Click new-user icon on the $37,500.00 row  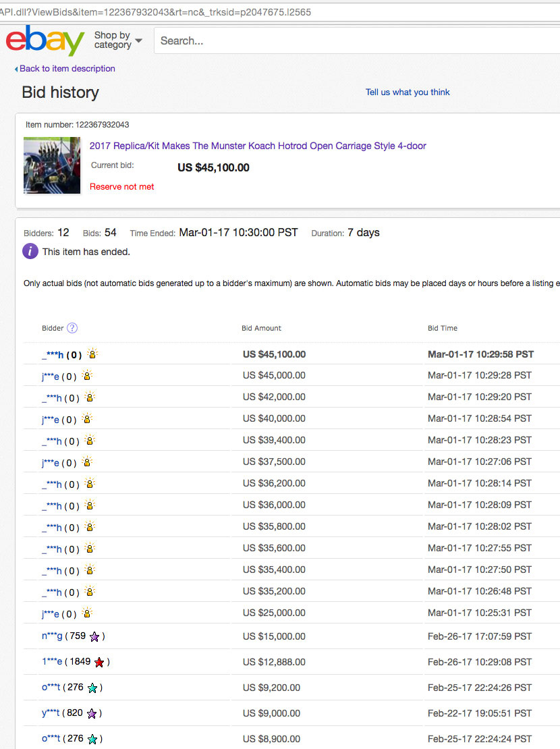[x=86, y=461]
